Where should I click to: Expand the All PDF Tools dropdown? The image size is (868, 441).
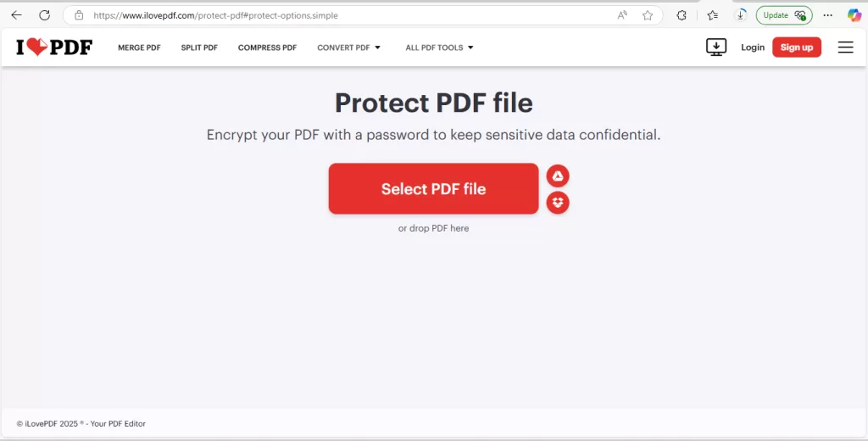[x=440, y=47]
